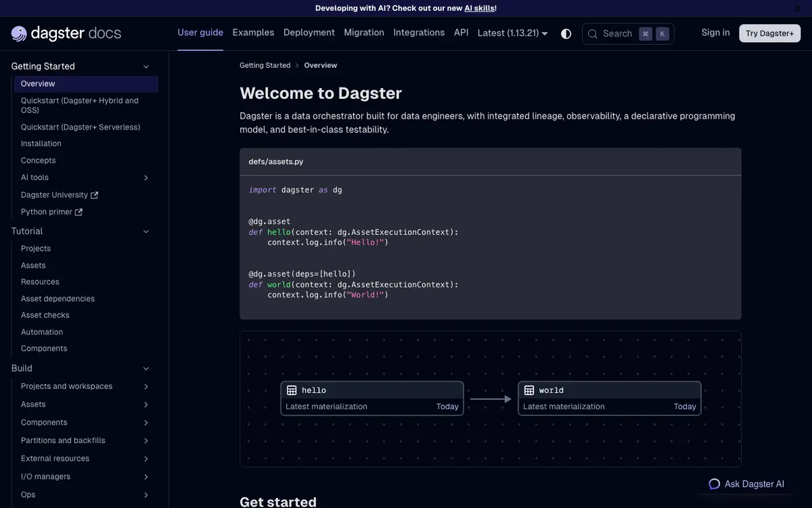
Task: Click the external link icon beside Python primer
Action: click(x=78, y=212)
